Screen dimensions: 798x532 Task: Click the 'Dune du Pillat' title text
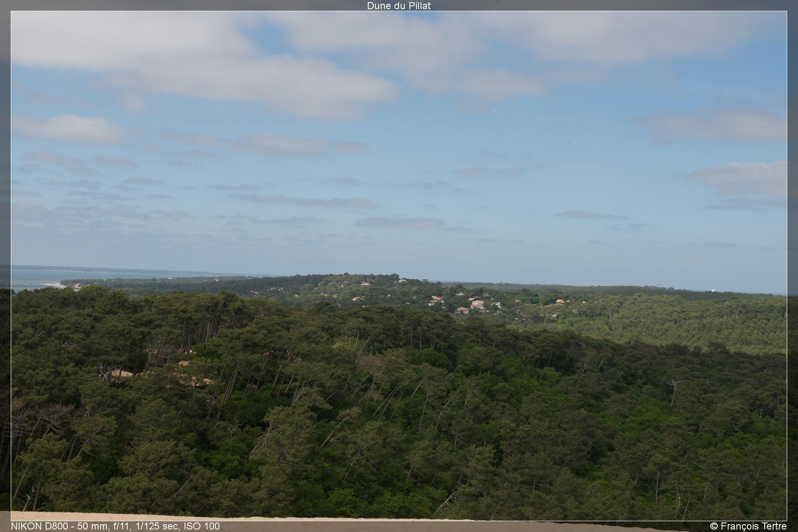pos(399,6)
